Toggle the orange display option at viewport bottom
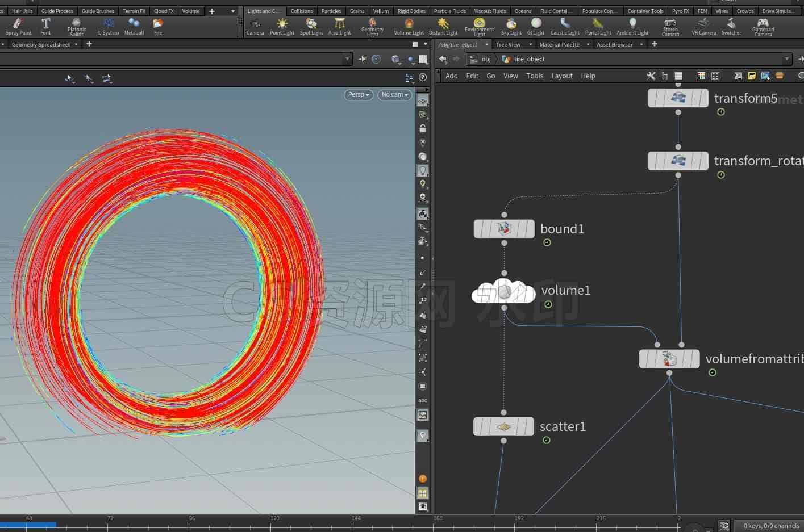Screen dimensions: 804x532 423,479
